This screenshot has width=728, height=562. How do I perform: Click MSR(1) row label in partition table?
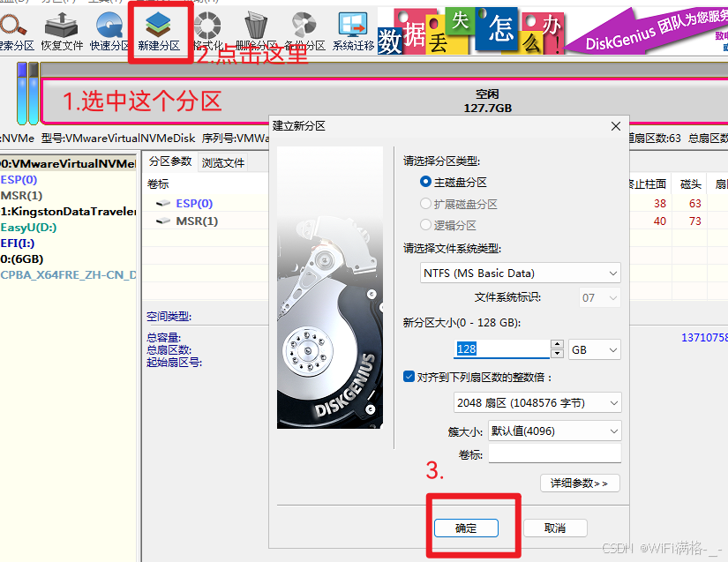pos(197,221)
